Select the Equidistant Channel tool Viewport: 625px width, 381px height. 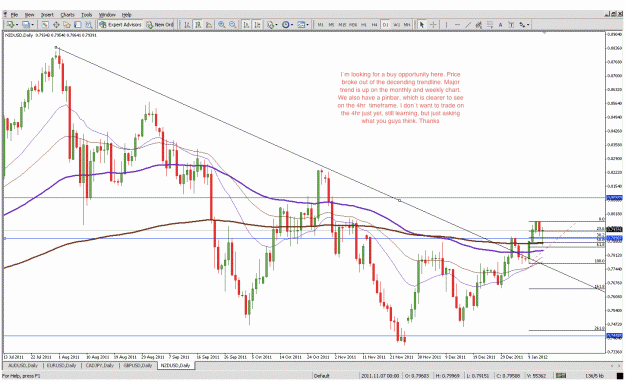click(x=479, y=25)
